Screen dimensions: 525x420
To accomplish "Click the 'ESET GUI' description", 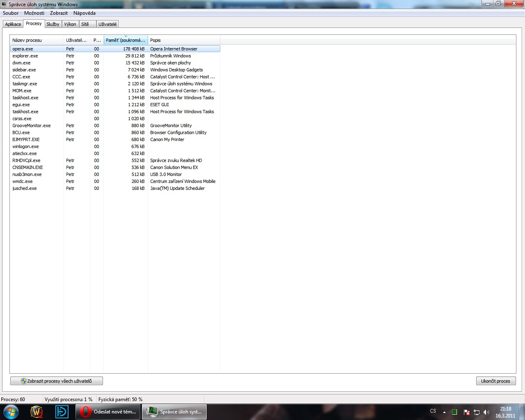I will 159,105.
